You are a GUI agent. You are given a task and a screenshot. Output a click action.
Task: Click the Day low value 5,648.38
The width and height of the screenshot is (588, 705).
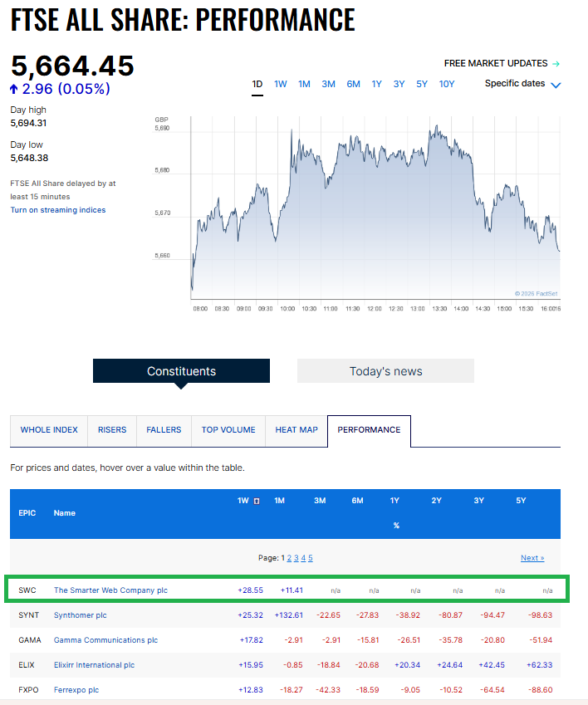pyautogui.click(x=29, y=159)
